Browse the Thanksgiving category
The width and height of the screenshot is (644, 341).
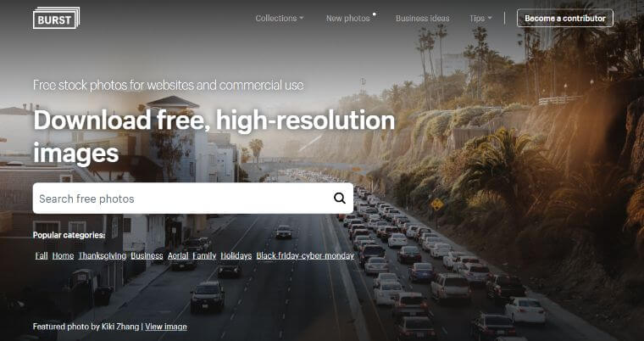(103, 256)
